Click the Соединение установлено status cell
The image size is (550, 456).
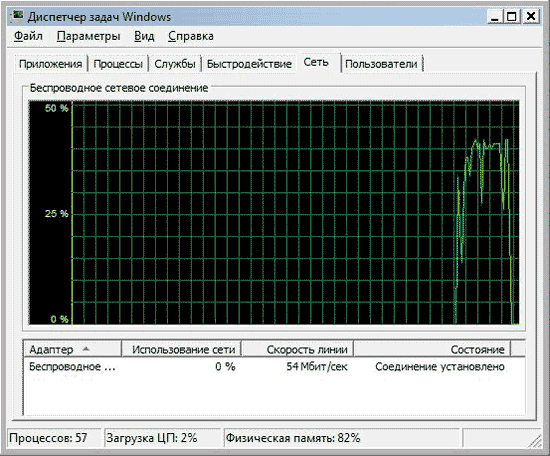click(440, 367)
